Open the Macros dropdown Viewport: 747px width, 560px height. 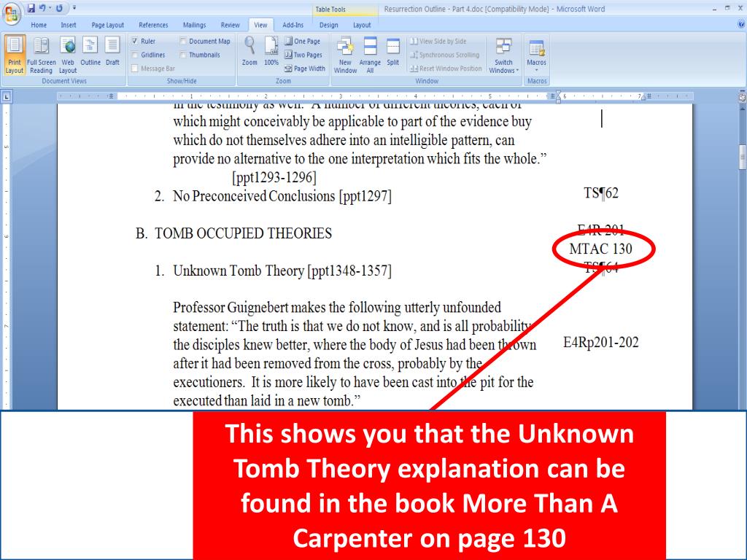[x=536, y=55]
